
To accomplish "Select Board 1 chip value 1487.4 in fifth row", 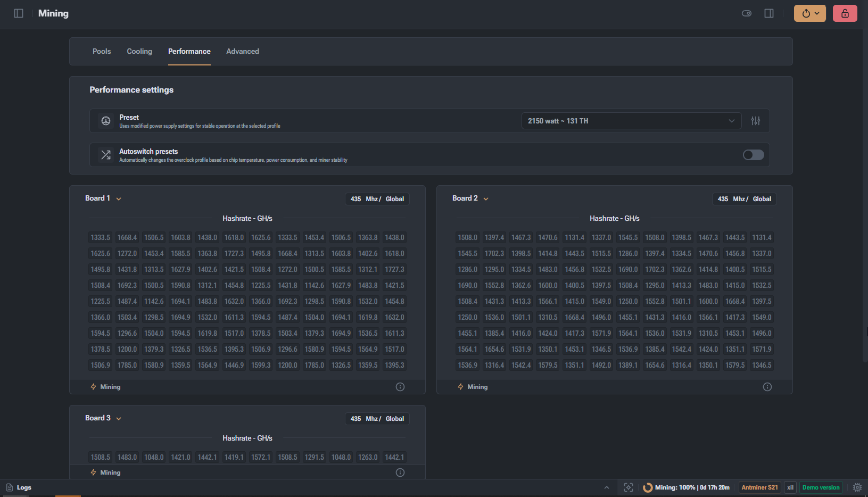I will click(x=127, y=301).
